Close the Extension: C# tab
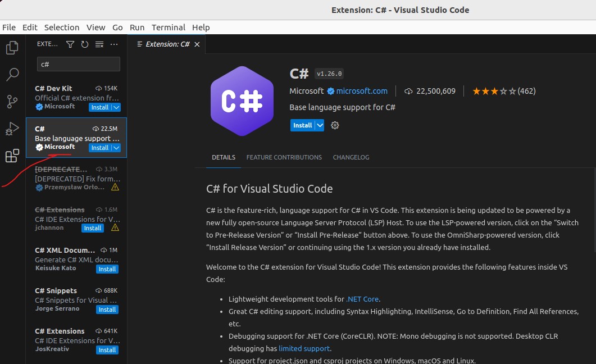 197,44
